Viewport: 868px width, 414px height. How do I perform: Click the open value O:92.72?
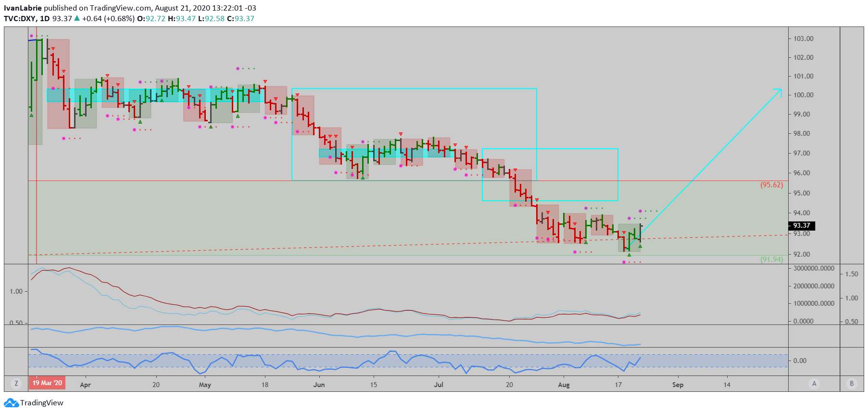click(151, 18)
